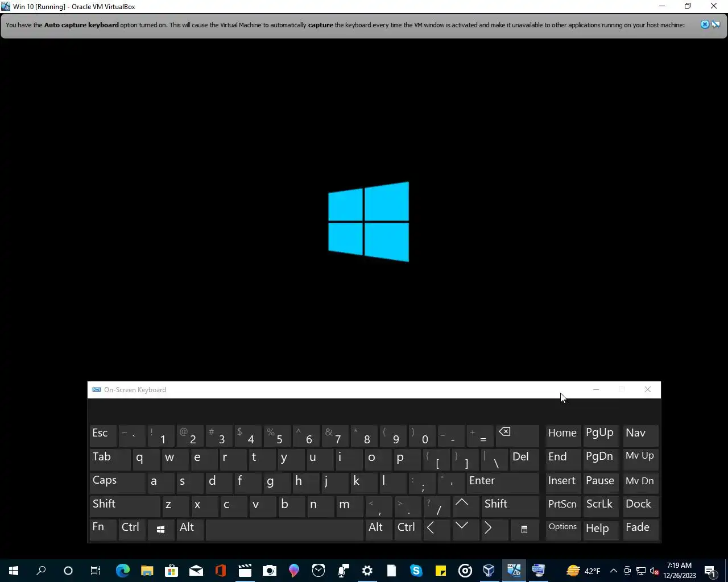Toggle the Nav mode key
This screenshot has height=582, width=728.
point(640,435)
